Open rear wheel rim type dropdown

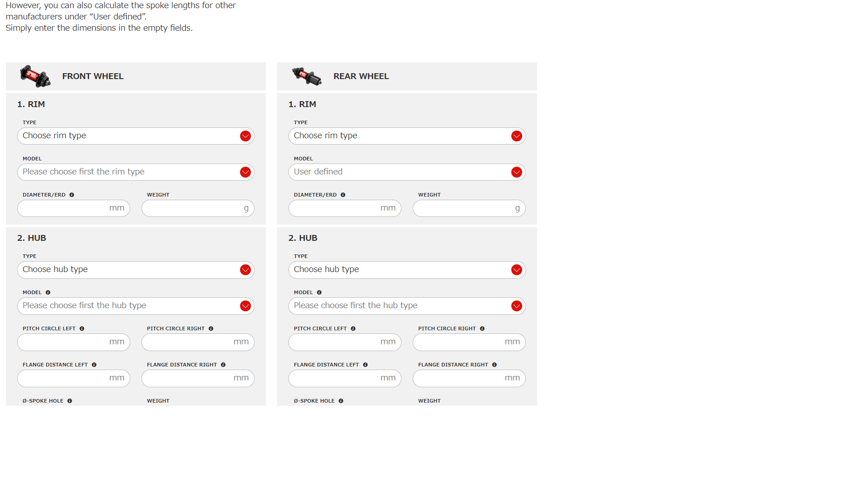(x=407, y=136)
